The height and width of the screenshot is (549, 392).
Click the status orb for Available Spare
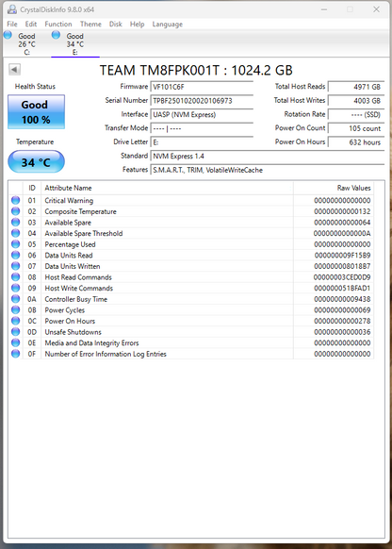(x=15, y=222)
